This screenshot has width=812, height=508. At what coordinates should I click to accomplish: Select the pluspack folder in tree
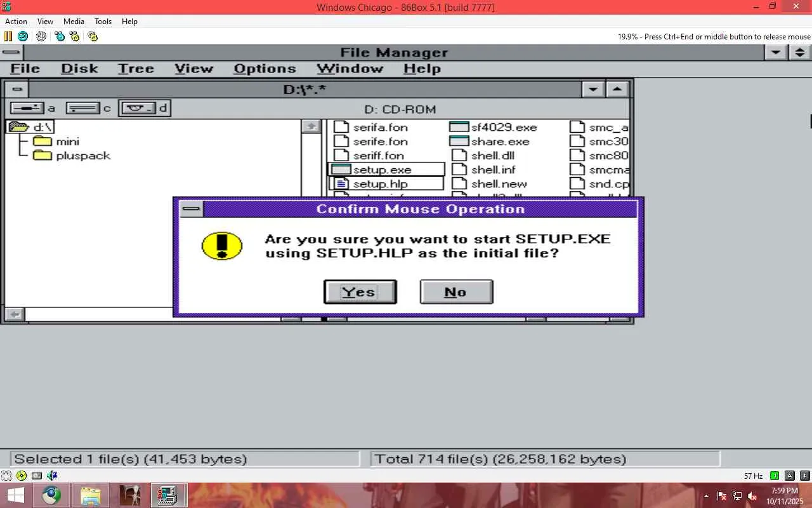pyautogui.click(x=83, y=156)
